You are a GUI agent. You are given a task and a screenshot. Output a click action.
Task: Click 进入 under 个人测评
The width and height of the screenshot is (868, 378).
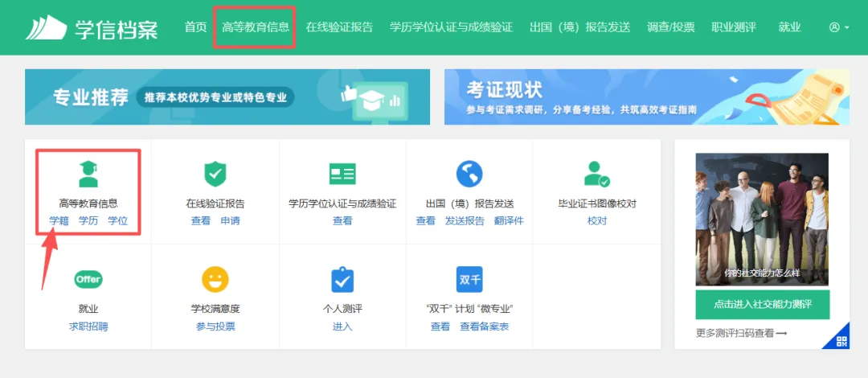click(342, 327)
